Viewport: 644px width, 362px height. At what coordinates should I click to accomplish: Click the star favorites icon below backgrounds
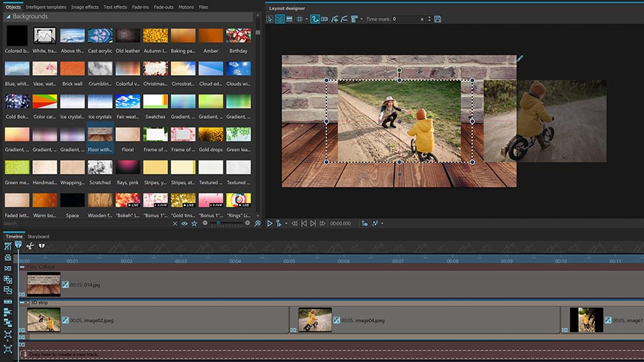[x=194, y=223]
